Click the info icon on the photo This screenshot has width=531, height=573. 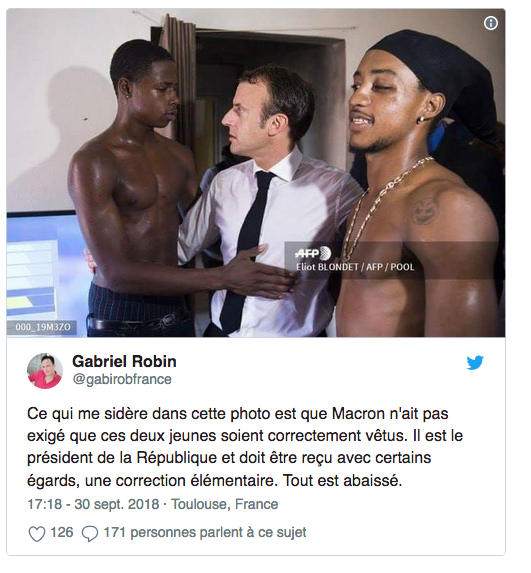tap(490, 23)
